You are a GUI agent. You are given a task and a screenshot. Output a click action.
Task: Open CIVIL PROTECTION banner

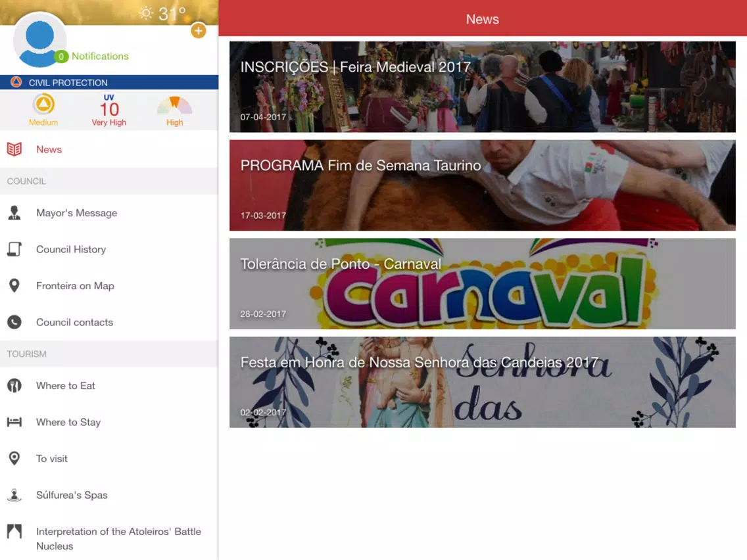[x=109, y=82]
